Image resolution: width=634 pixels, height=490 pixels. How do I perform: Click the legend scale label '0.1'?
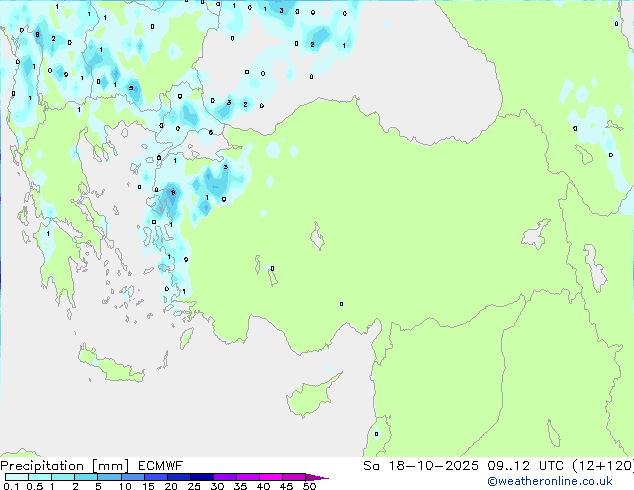point(11,486)
